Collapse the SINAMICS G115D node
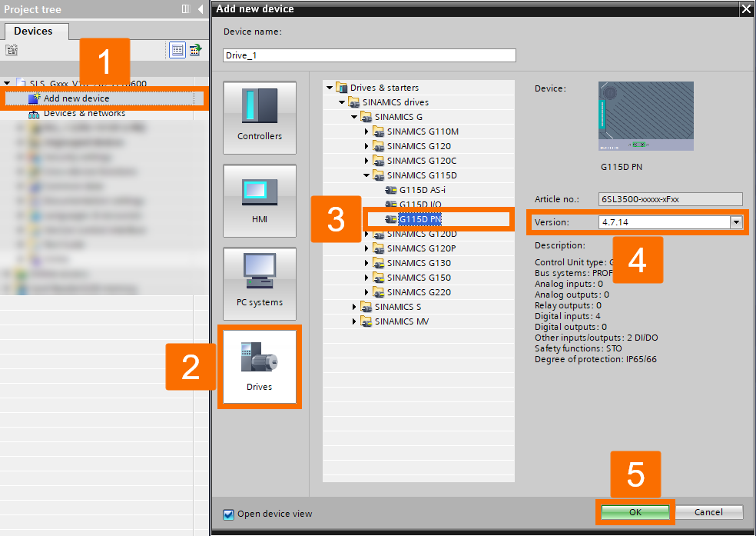 point(366,175)
